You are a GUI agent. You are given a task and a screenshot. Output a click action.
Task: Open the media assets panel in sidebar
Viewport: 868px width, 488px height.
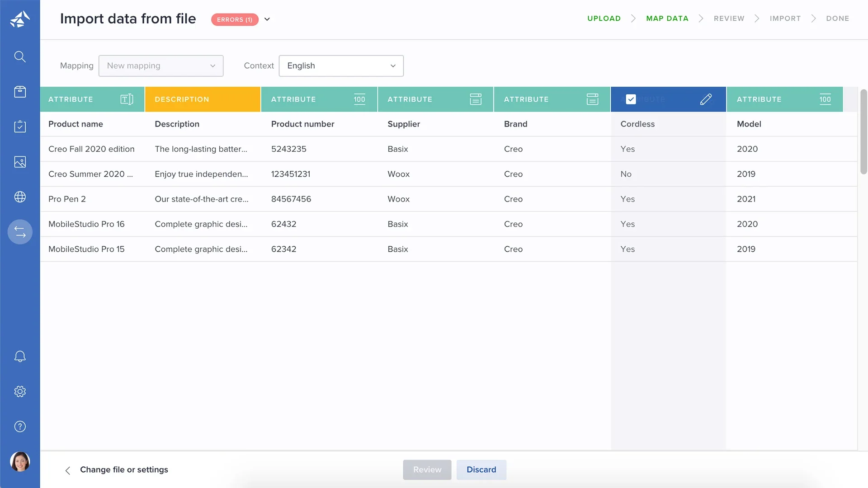point(20,162)
